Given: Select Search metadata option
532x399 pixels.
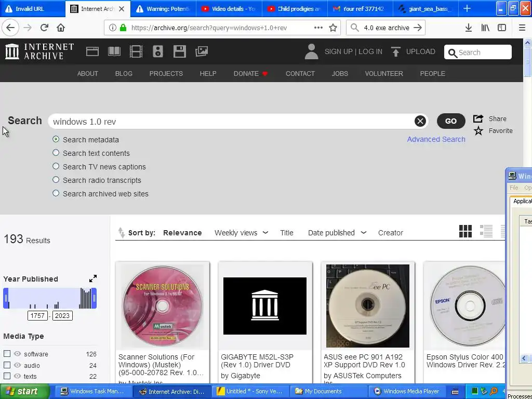Looking at the screenshot, I should [56, 139].
